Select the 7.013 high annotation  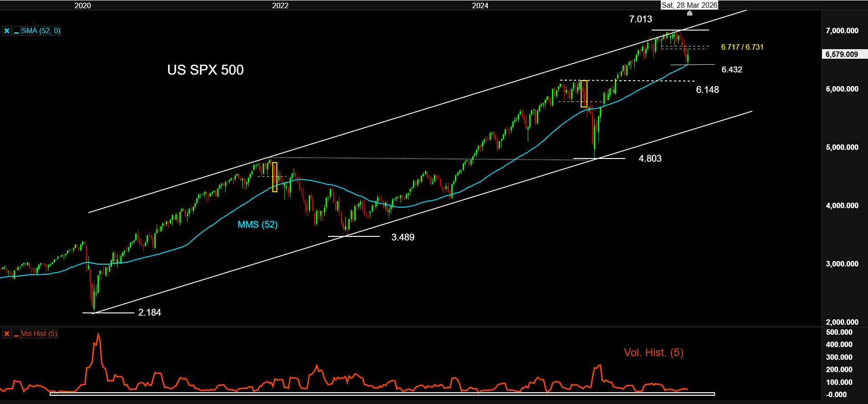point(640,19)
